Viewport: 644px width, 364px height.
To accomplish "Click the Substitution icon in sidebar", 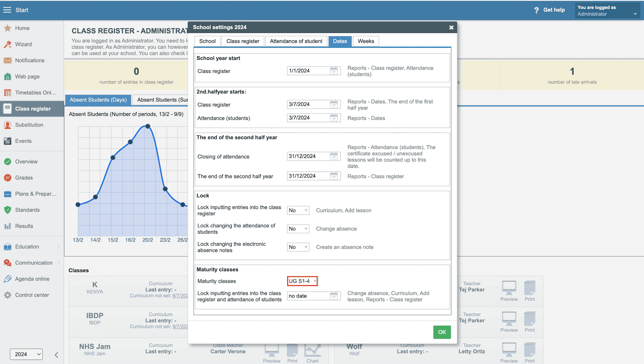I will [x=7, y=125].
